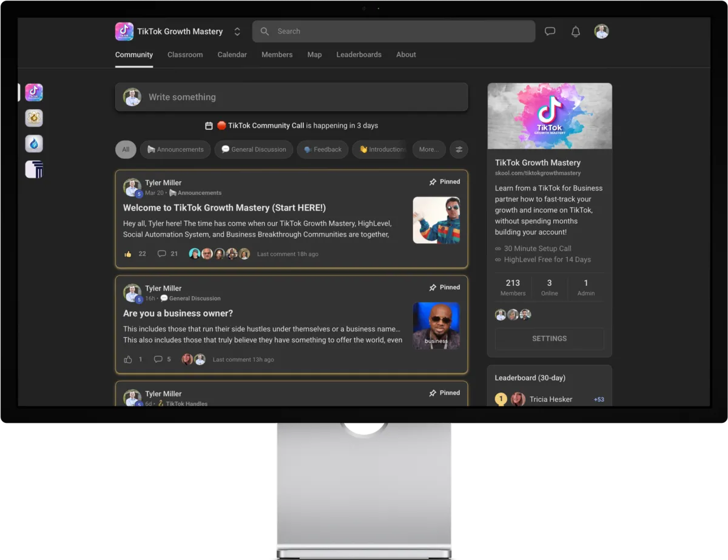Open the TikTok Growth Mastery group logo in header
This screenshot has width=728, height=560.
[124, 32]
